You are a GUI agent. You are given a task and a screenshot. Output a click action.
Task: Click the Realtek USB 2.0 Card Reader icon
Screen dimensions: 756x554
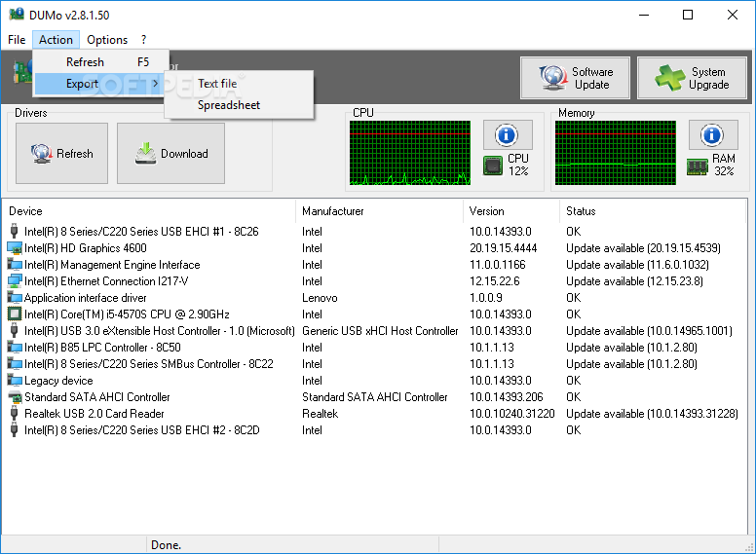[x=14, y=414]
